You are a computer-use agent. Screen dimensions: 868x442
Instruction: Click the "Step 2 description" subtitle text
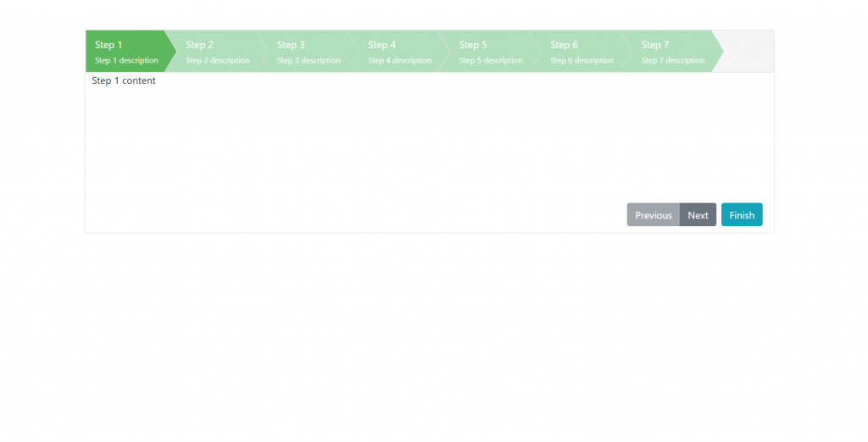pyautogui.click(x=218, y=61)
